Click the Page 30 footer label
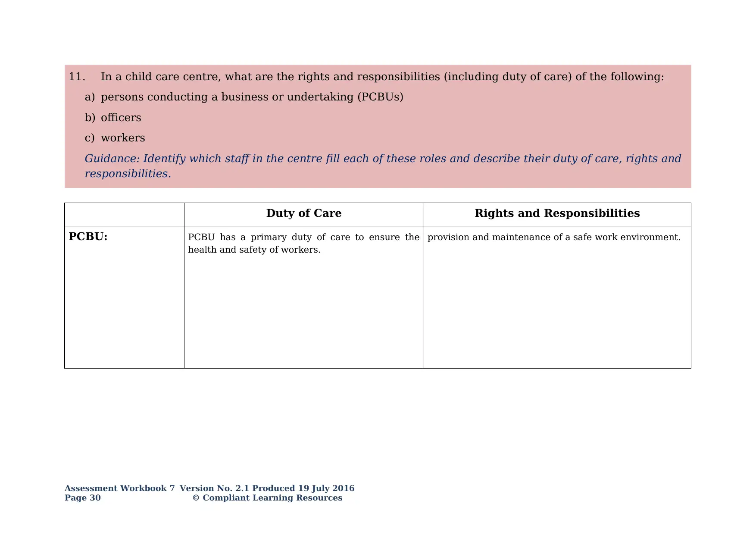 click(x=83, y=498)
